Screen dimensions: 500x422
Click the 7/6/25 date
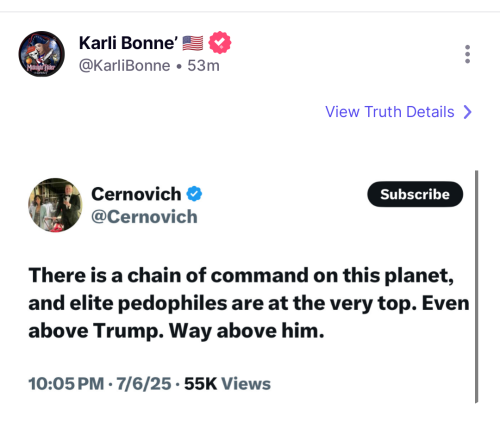pos(144,384)
